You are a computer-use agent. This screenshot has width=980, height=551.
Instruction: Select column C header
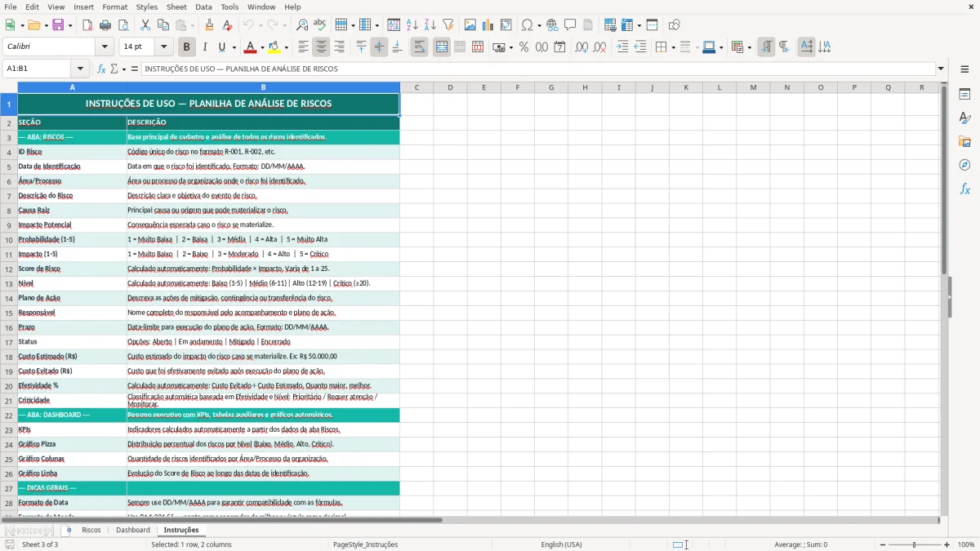416,87
